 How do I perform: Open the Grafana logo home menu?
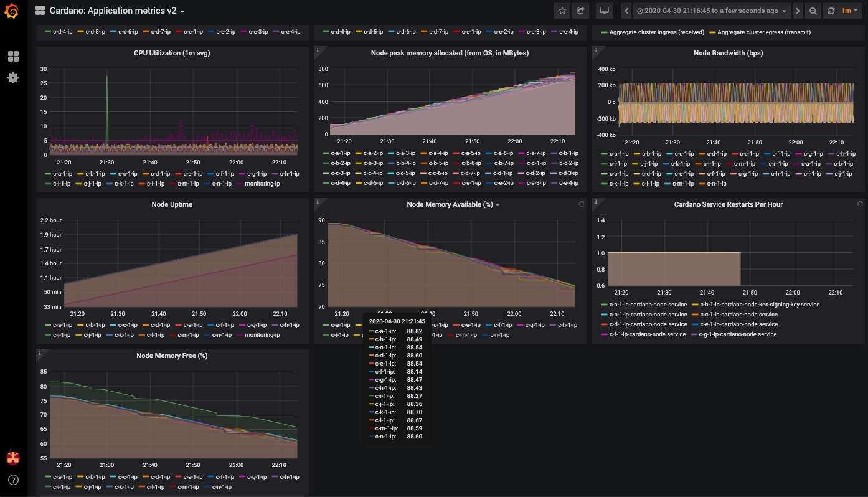[x=12, y=11]
